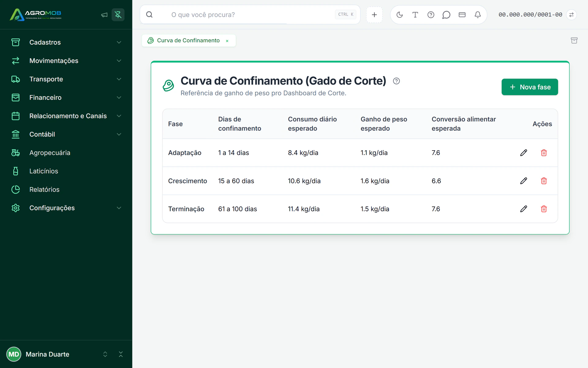Image resolution: width=588 pixels, height=368 pixels.
Task: Click the '15 a 60 dias' cell
Action: coord(236,181)
